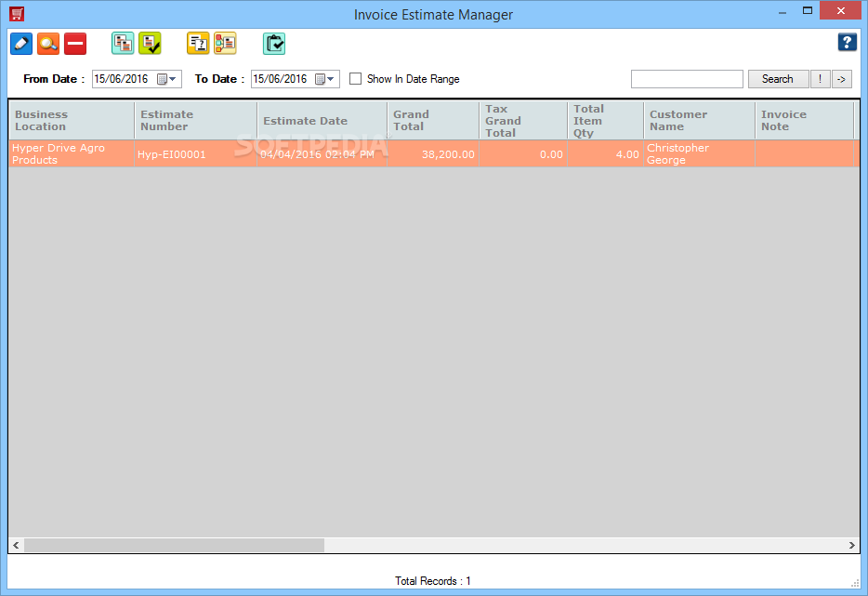
Task: Open help with the question mark icon
Action: [847, 42]
